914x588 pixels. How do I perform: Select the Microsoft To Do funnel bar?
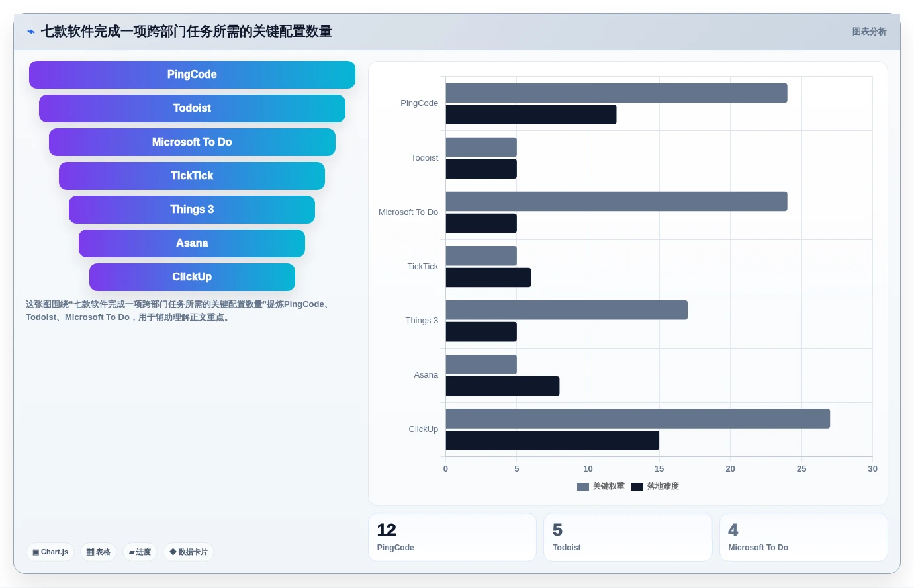(x=192, y=142)
